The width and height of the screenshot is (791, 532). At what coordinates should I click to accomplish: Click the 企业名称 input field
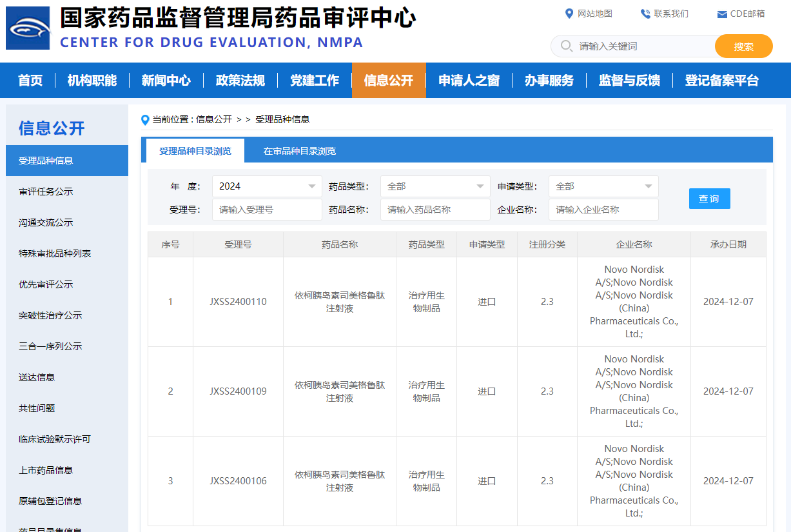point(603,210)
